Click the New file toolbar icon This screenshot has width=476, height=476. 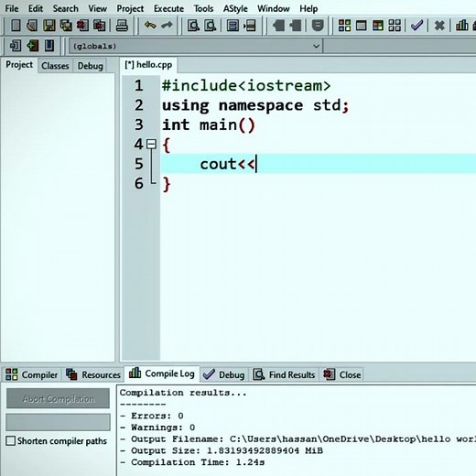(x=16, y=26)
